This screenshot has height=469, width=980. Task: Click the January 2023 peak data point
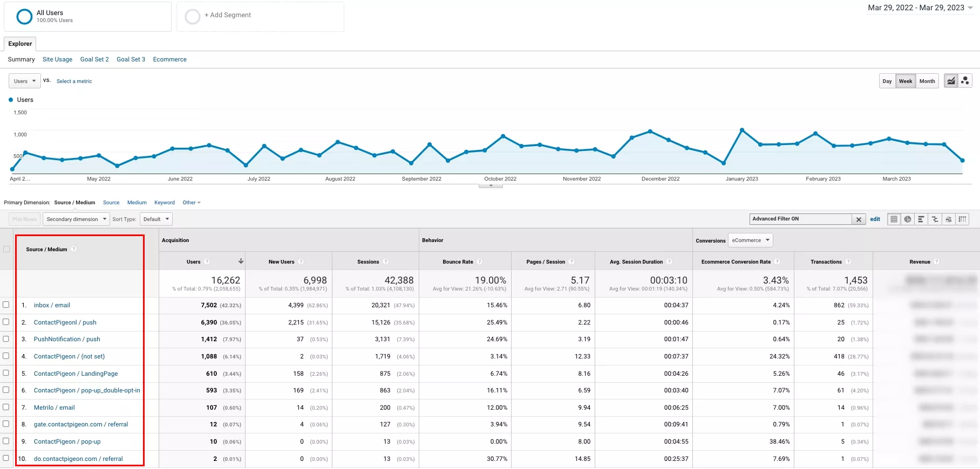point(742,130)
